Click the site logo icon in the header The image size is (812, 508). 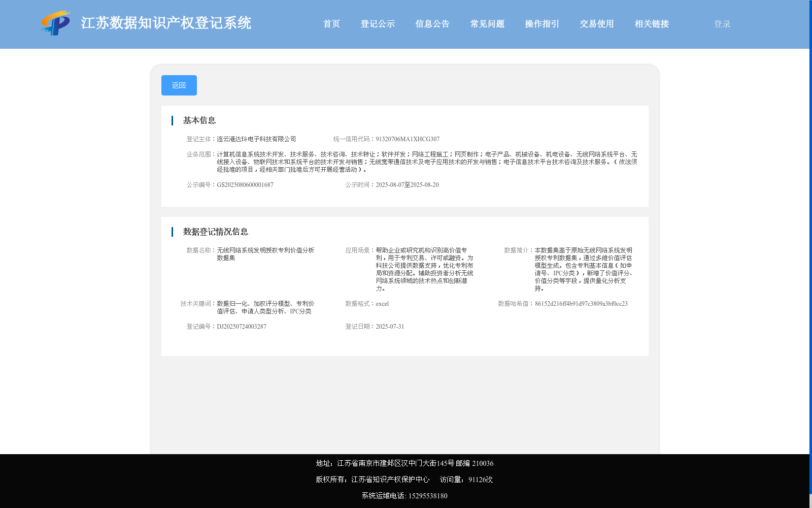55,23
